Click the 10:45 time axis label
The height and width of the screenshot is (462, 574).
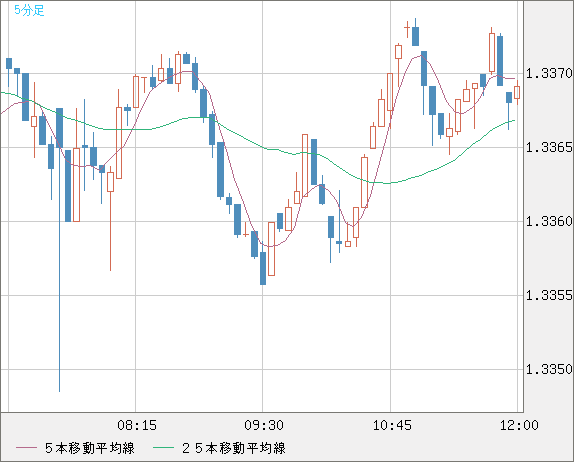[392, 425]
